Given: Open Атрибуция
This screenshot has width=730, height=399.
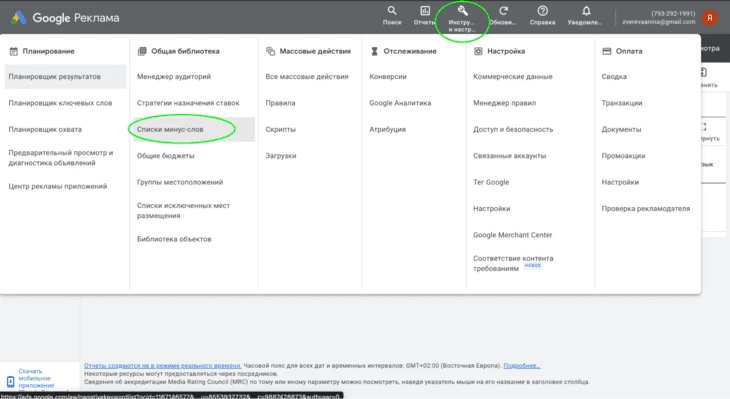Looking at the screenshot, I should click(387, 129).
